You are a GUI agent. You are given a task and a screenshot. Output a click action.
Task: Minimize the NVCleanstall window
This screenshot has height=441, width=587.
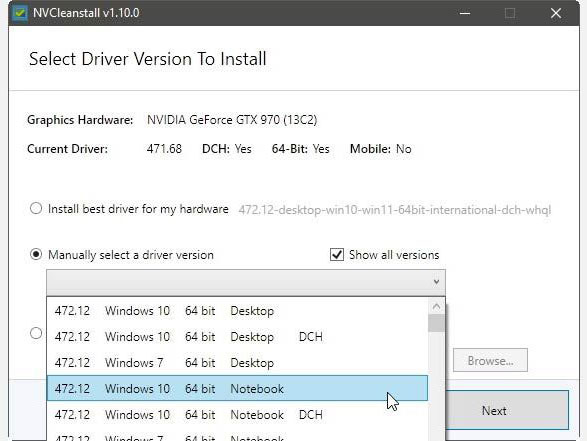(x=465, y=13)
